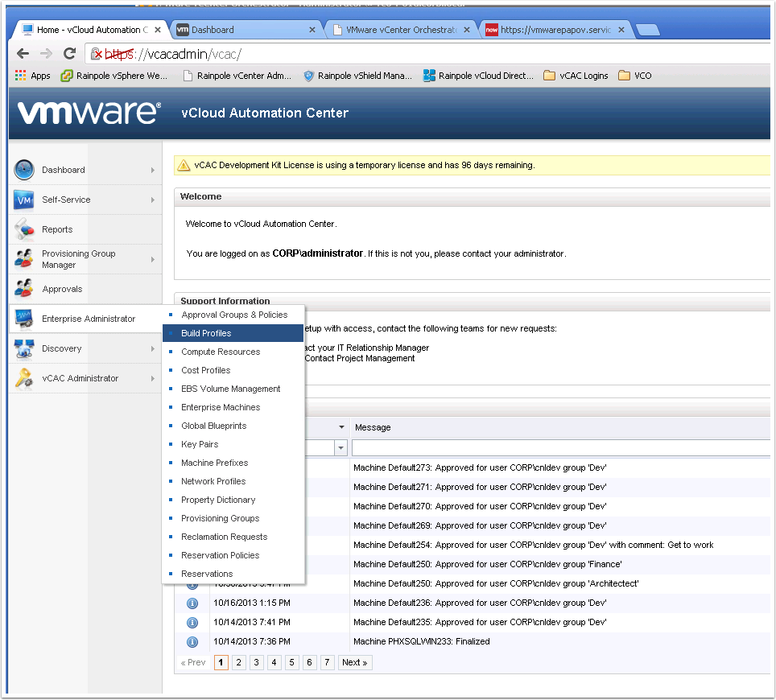Close the VMware vCenter Orchestrator tab
The image size is (776, 700).
[x=467, y=30]
